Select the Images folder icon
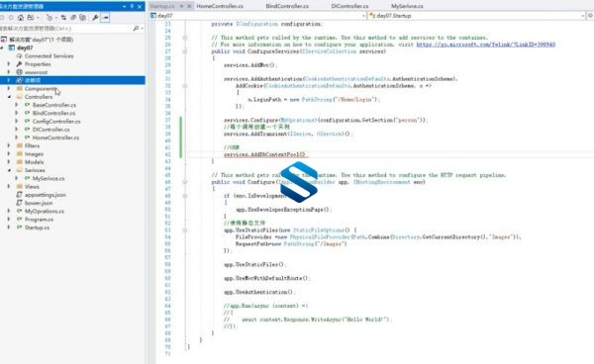 coord(20,154)
